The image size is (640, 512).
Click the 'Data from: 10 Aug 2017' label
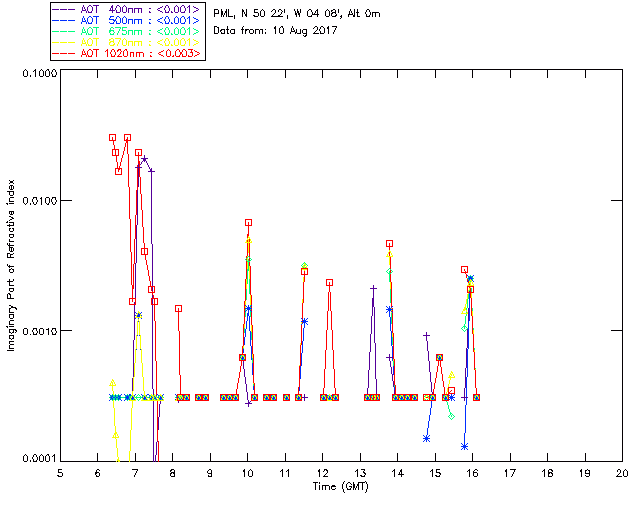pos(275,31)
